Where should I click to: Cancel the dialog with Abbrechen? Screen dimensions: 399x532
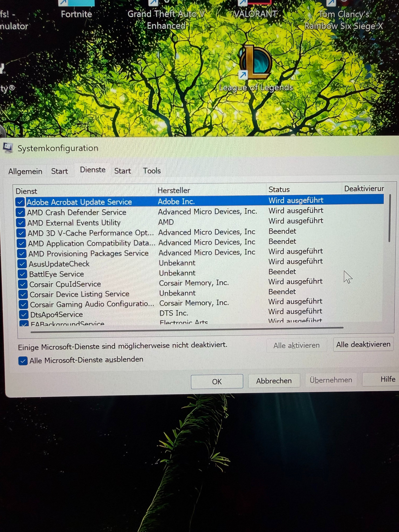click(274, 381)
